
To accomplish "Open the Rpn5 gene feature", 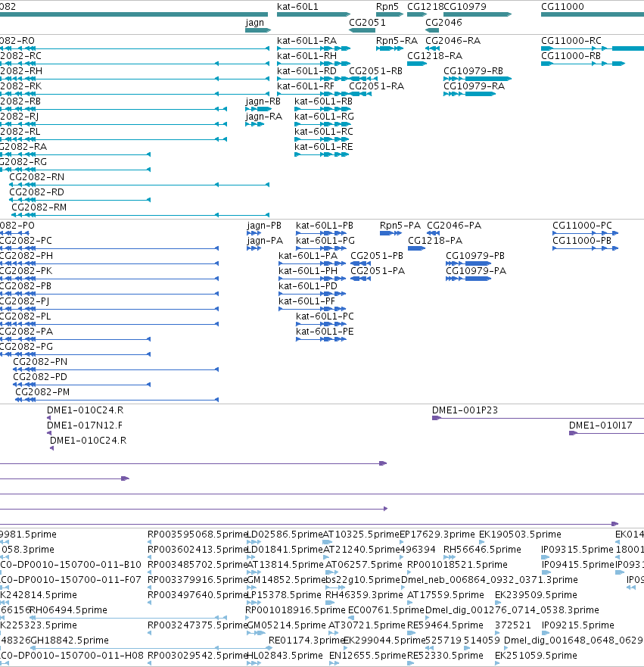I will pos(390,14).
